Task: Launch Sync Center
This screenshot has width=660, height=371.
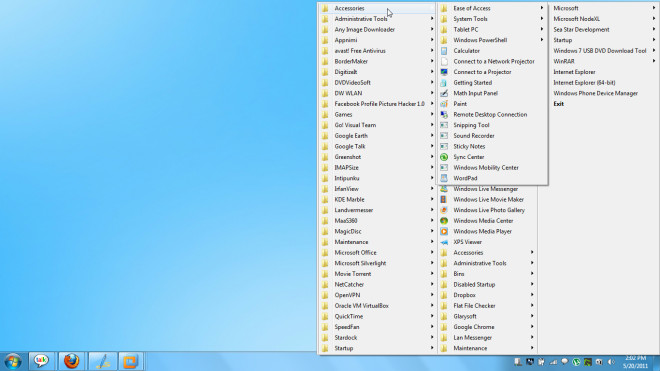Action: 469,157
